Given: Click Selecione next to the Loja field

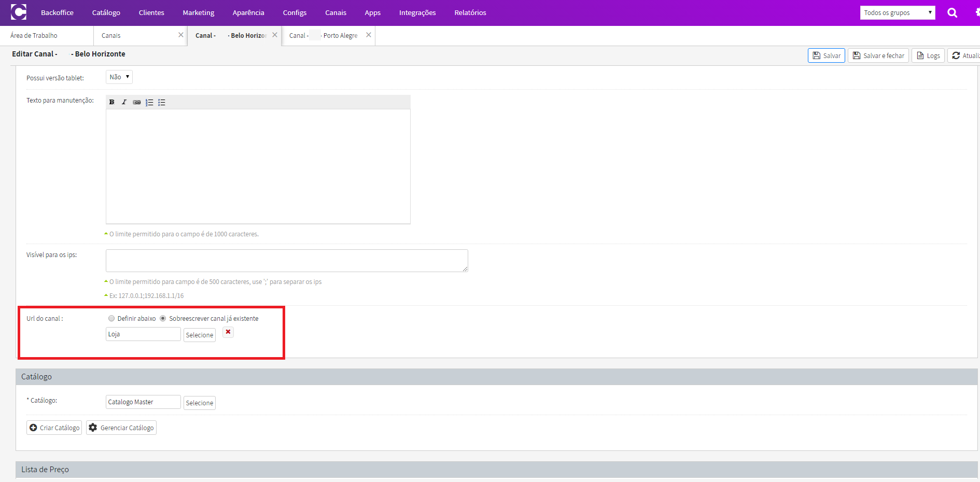Looking at the screenshot, I should coord(200,335).
